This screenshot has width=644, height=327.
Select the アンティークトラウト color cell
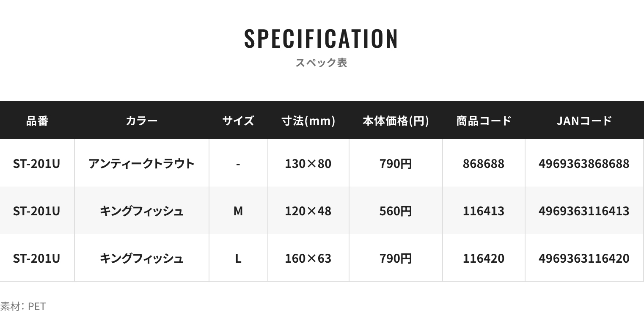click(x=141, y=163)
